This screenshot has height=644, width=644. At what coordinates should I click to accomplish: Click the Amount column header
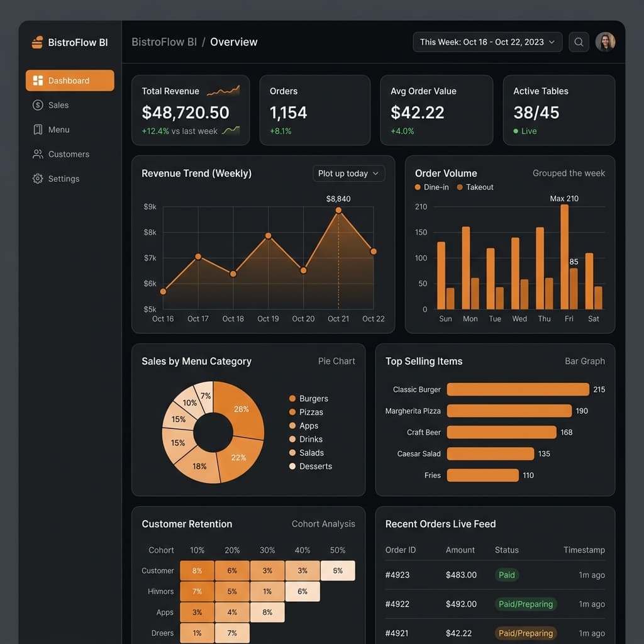click(460, 550)
